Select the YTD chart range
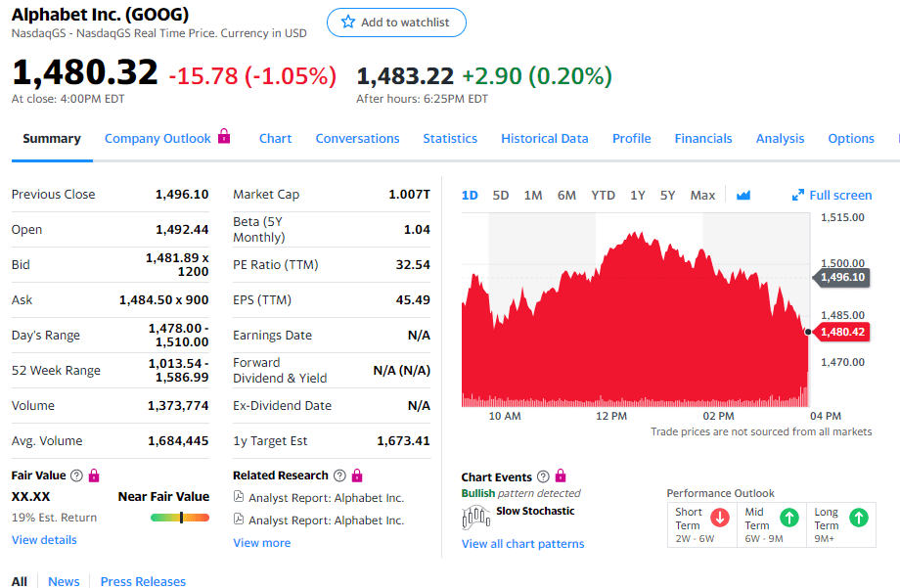The image size is (900, 588). 603,196
